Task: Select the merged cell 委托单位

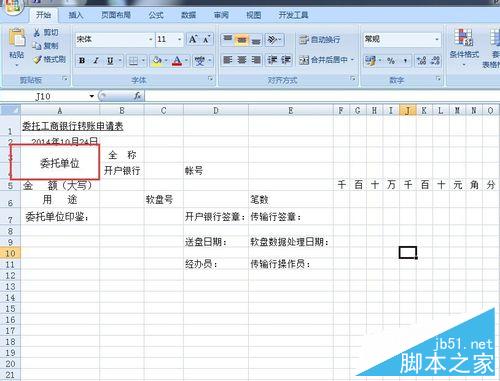Action: coord(60,163)
